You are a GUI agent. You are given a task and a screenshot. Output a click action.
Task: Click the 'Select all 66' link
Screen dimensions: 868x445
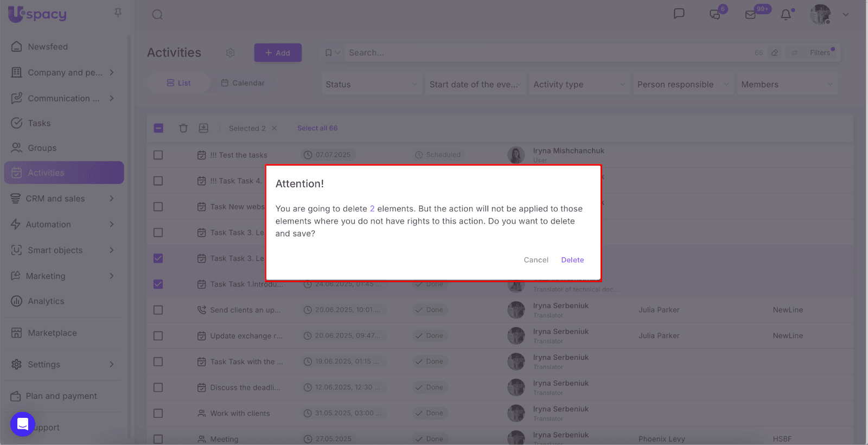pyautogui.click(x=317, y=128)
